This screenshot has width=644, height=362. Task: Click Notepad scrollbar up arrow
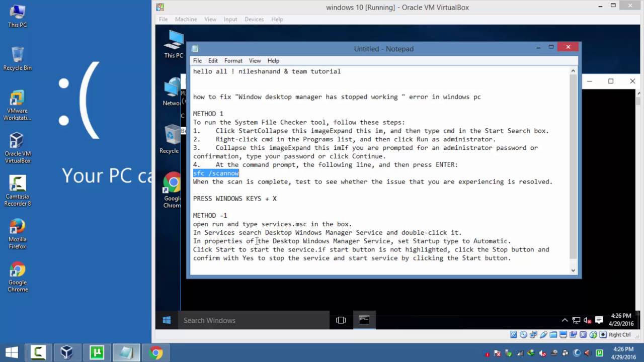pyautogui.click(x=573, y=71)
